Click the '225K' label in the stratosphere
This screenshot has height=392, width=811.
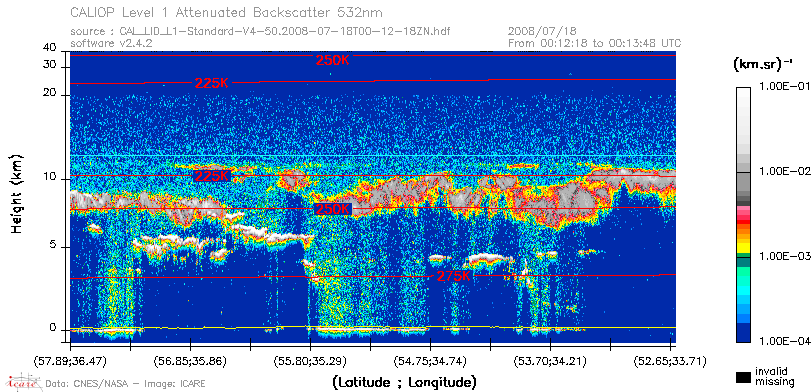212,83
